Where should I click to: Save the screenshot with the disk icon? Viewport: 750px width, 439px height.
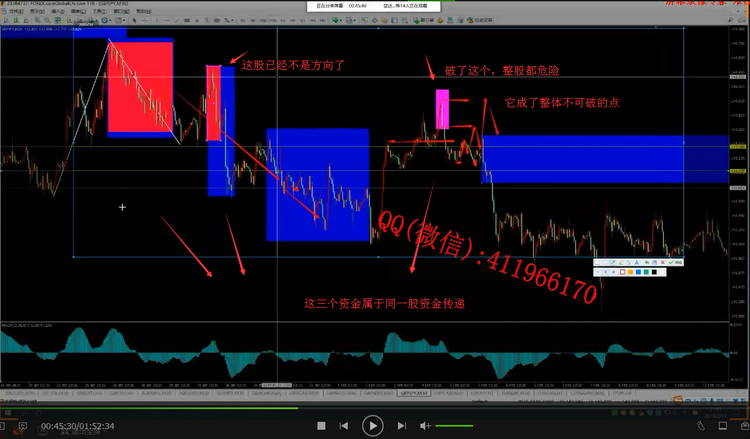point(654,262)
